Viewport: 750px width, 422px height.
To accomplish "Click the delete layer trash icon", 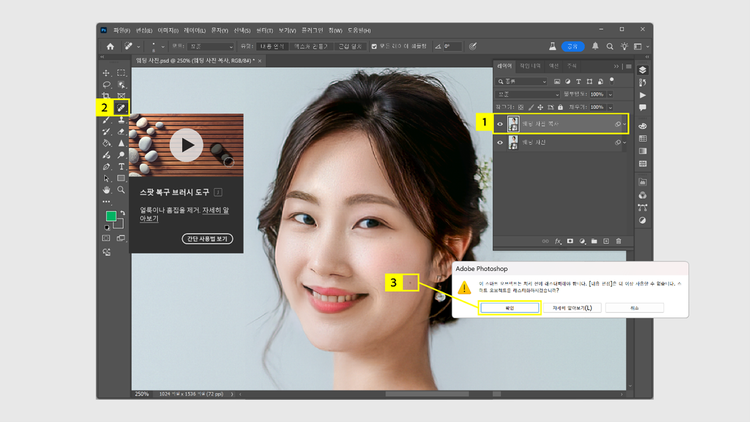I will 618,241.
